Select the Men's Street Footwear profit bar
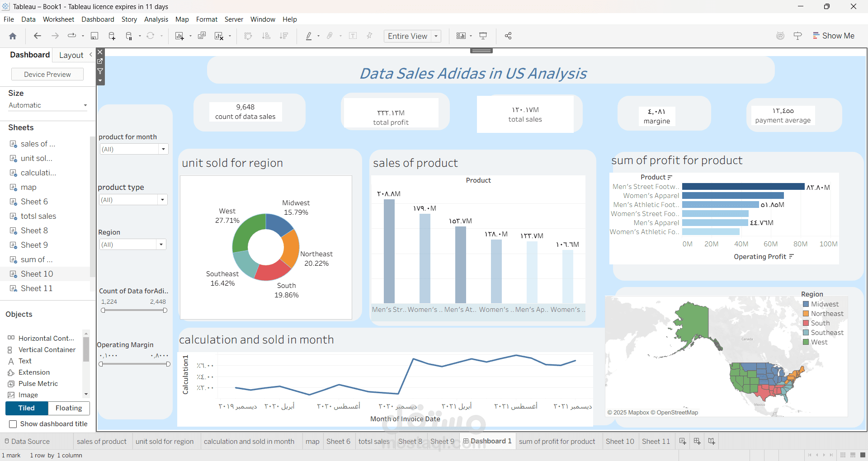 pos(743,187)
